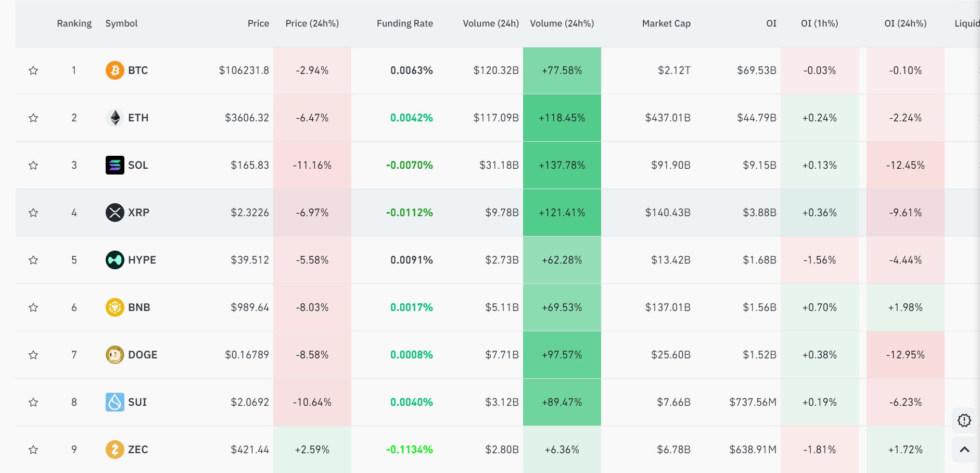Click the green +137.78% SOL volume cell
980x473 pixels.
(562, 165)
